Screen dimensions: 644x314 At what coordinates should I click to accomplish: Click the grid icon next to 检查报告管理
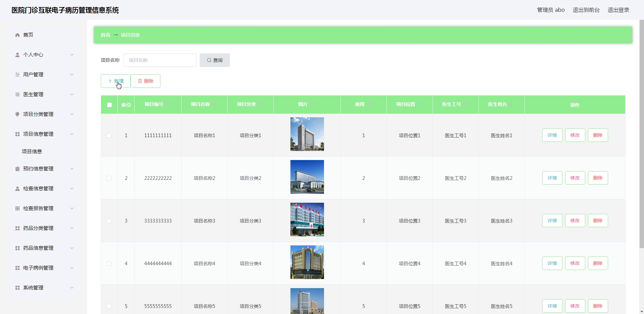[x=17, y=208]
